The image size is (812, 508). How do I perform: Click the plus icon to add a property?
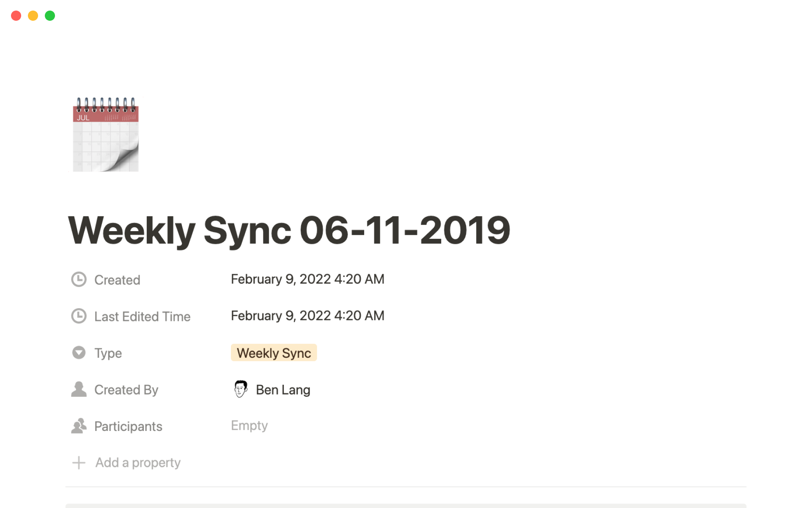(79, 463)
